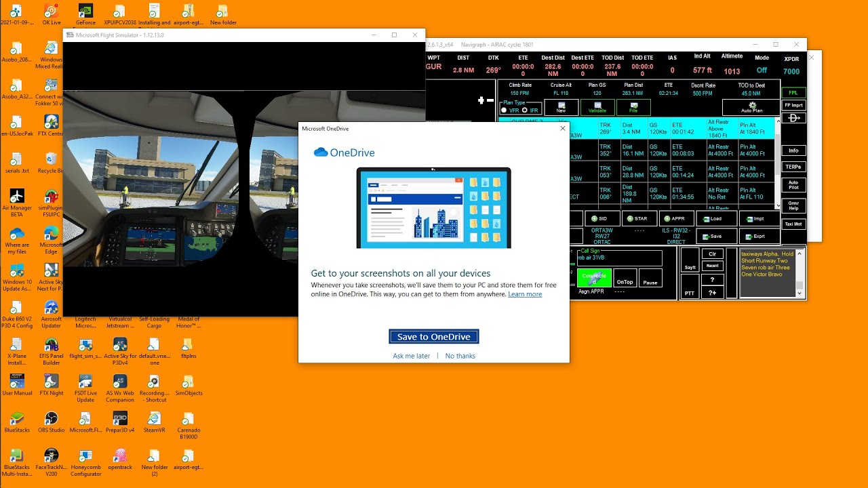Open the Aerosoft Updater shortcut
Screen dimensions: 868x488
click(x=52, y=314)
